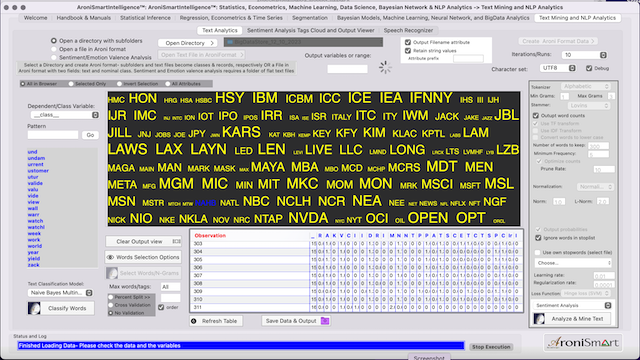Toggle Output Filename attribute checkbox

pos(408,42)
